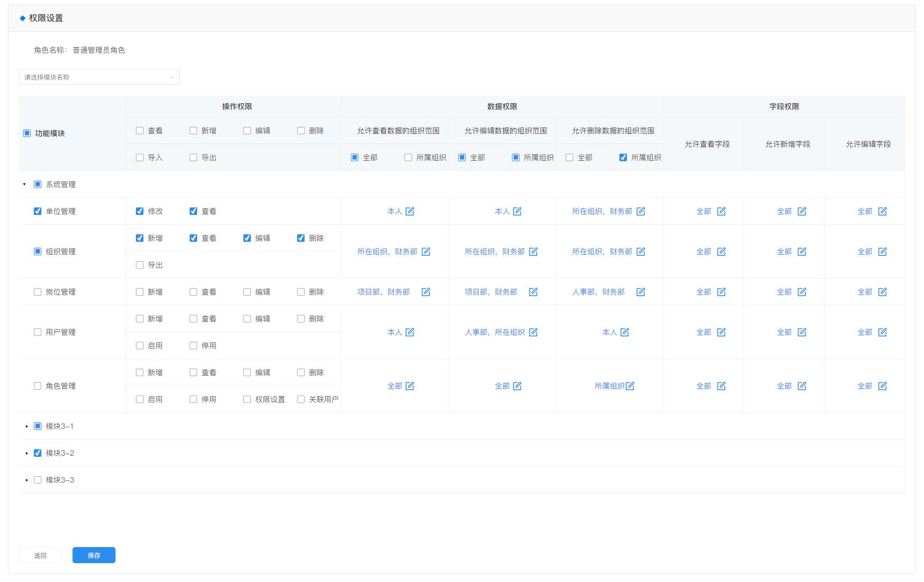Enable 权限设置 permission for 角色管理
Image resolution: width=924 pixels, height=582 pixels.
tap(247, 399)
